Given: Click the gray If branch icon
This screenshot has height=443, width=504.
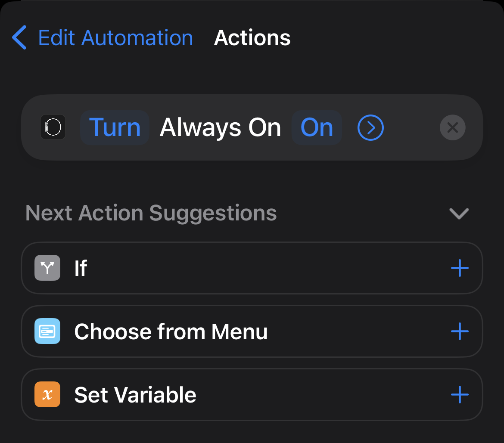Looking at the screenshot, I should (47, 268).
